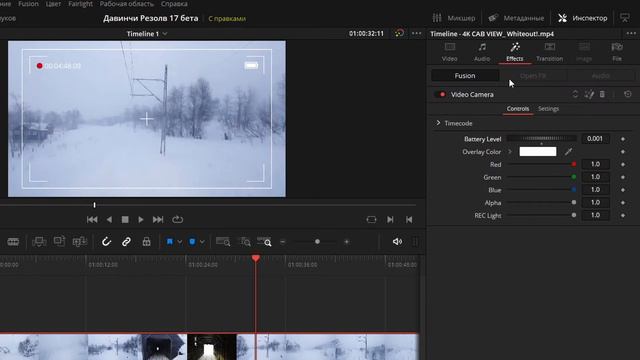Select the Controls tab of Video Camera
This screenshot has height=360, width=640.
point(518,109)
